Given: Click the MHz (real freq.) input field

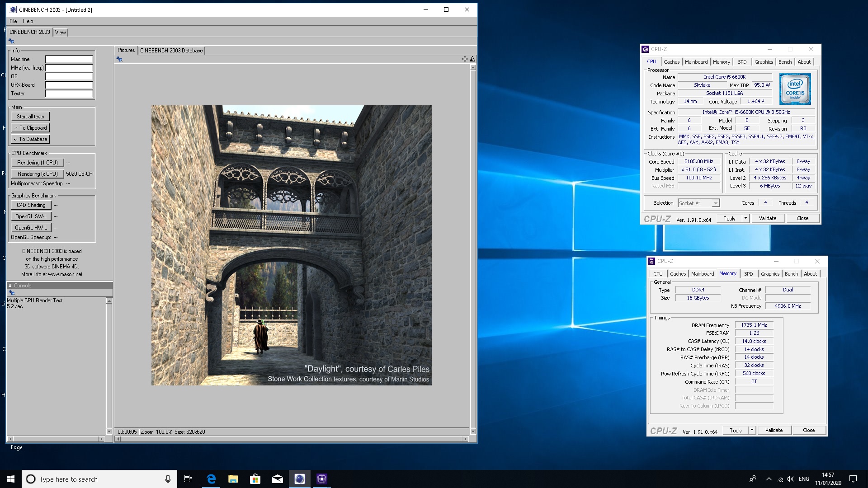Looking at the screenshot, I should click(69, 68).
